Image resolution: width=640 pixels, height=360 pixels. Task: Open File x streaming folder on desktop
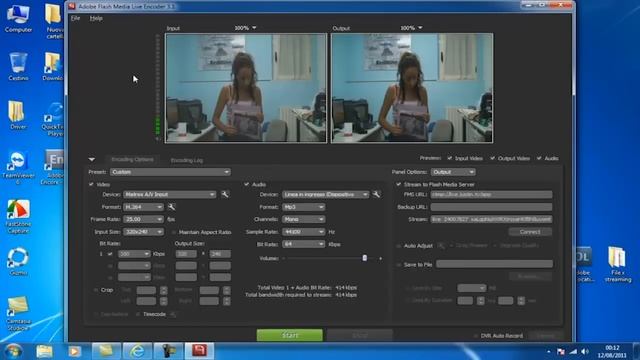tap(618, 264)
